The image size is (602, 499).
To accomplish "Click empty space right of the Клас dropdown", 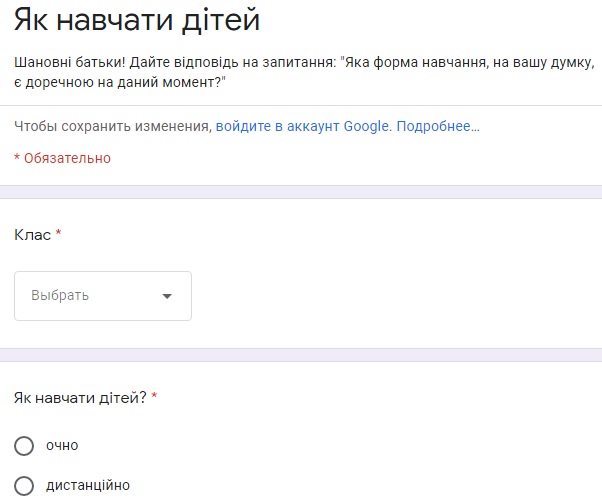I will pyautogui.click(x=400, y=296).
